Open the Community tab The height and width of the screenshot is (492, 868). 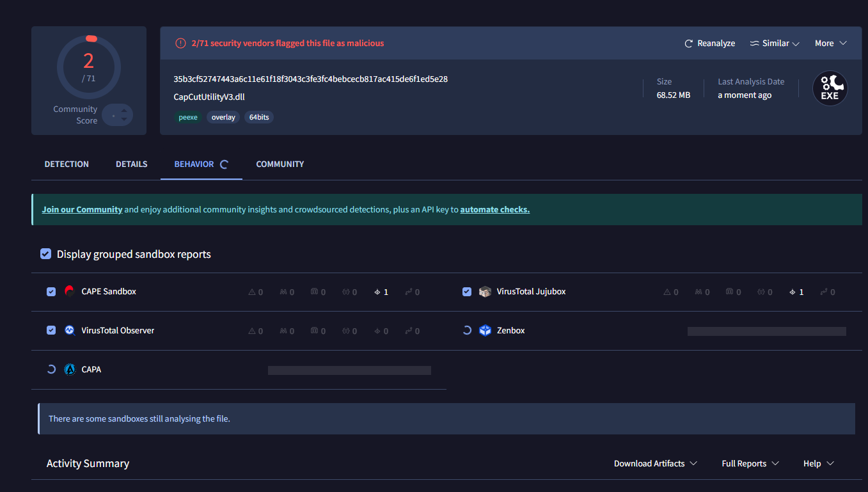[280, 164]
